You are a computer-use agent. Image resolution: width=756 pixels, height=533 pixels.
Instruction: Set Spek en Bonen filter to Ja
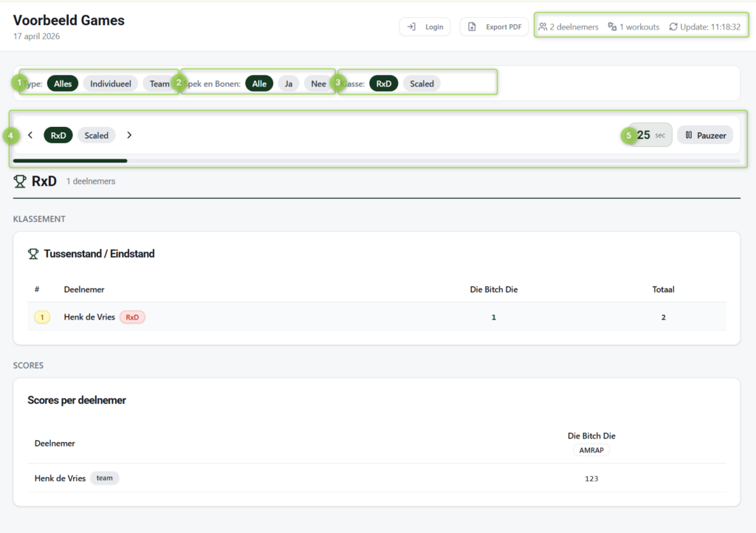pos(289,84)
